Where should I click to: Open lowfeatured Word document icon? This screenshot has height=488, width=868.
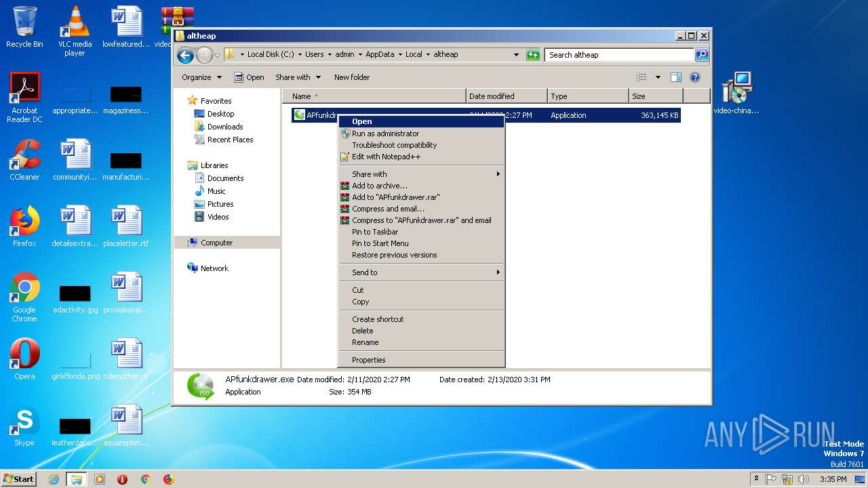point(126,27)
